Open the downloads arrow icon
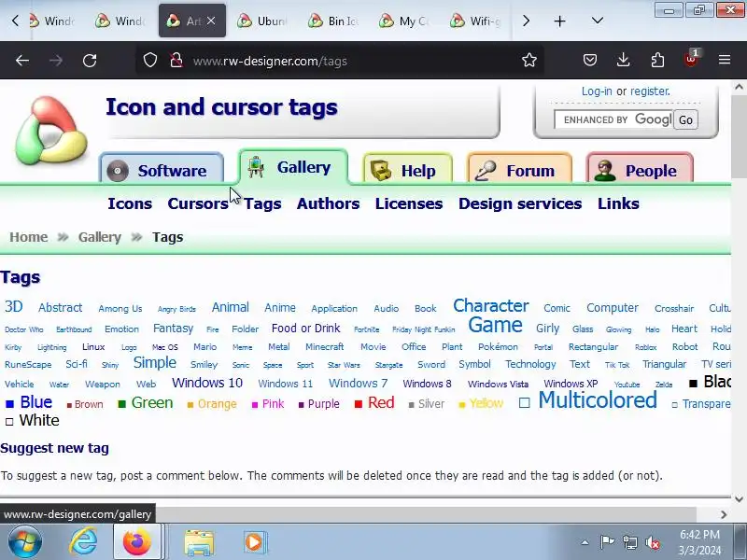The image size is (747, 560). click(623, 61)
